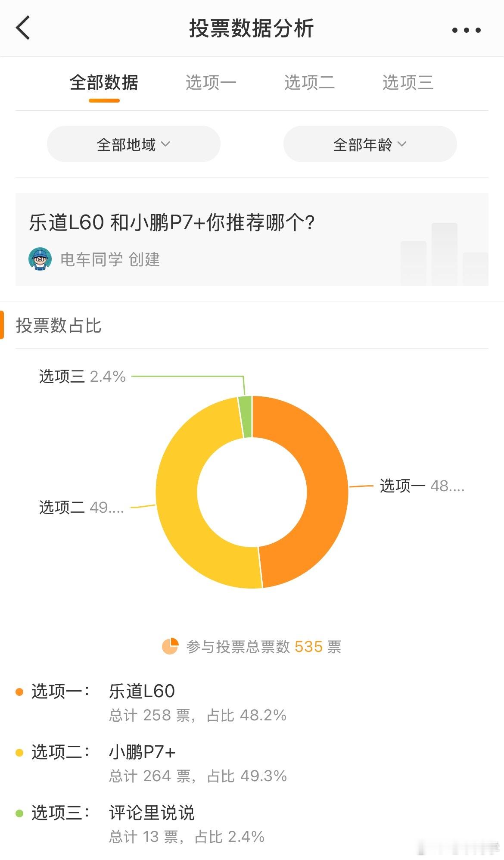Image resolution: width=504 pixels, height=860 pixels.
Task: Tap the 电车同学 creator avatar
Action: 40,259
